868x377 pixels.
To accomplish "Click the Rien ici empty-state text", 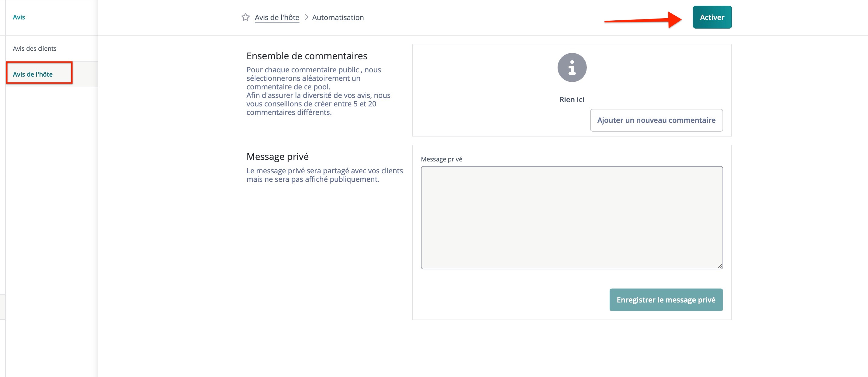I will coord(572,100).
